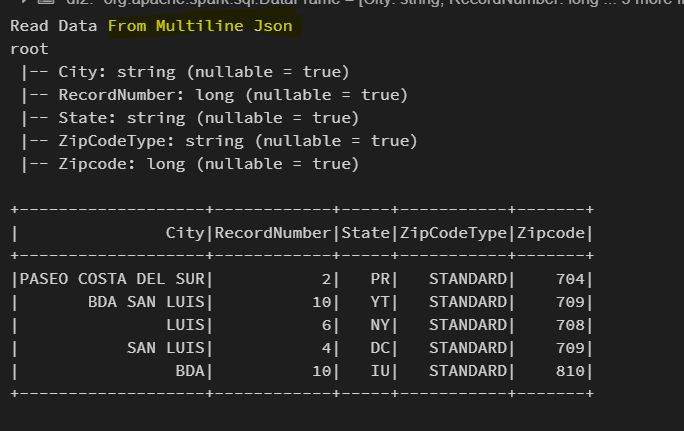The image size is (684, 431).
Task: Select zipcode 709 in the YT row
Action: click(x=570, y=302)
